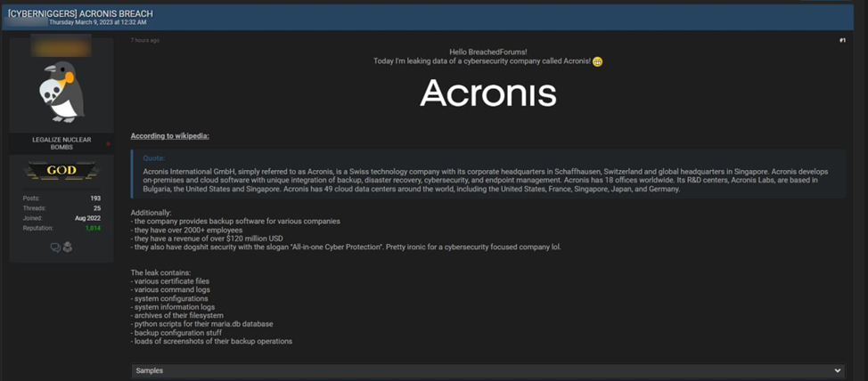This screenshot has height=381, width=868.
Task: Open the poster's penguin avatar image
Action: click(61, 93)
